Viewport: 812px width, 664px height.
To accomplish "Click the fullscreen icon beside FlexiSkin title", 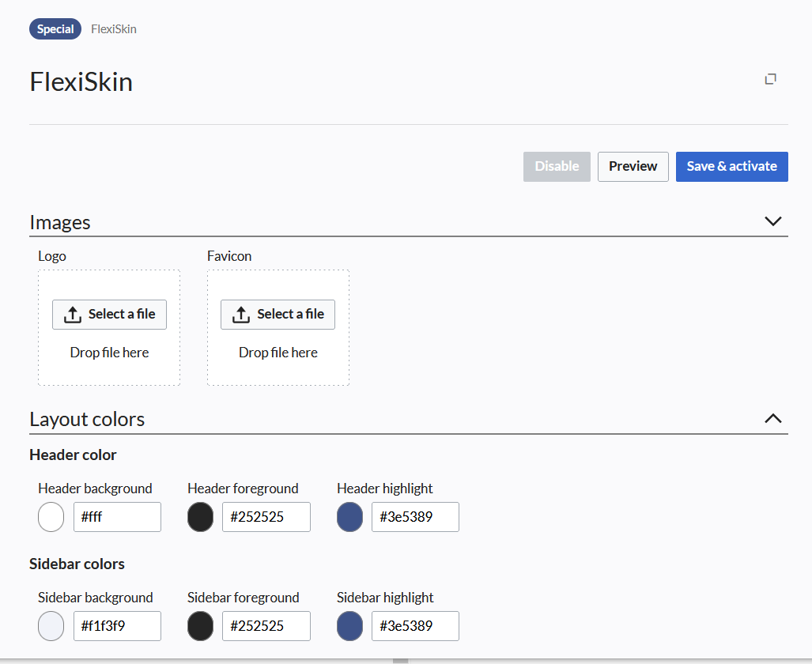I will 770,79.
